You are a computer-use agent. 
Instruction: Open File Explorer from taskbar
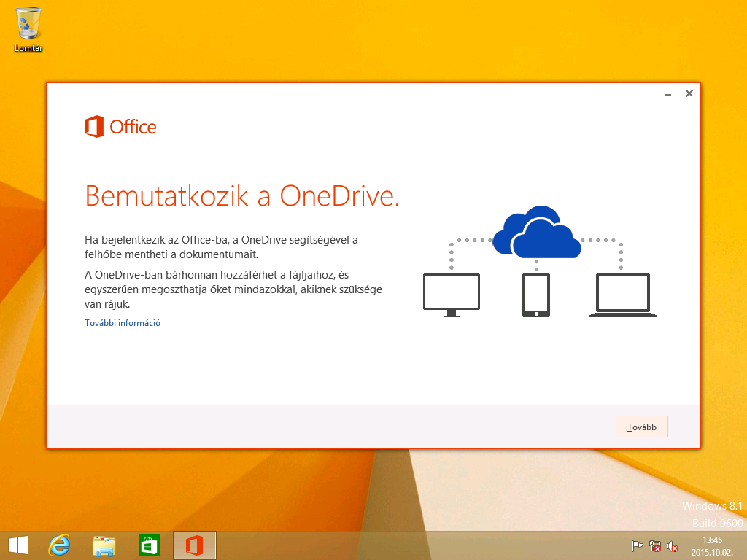[x=104, y=545]
